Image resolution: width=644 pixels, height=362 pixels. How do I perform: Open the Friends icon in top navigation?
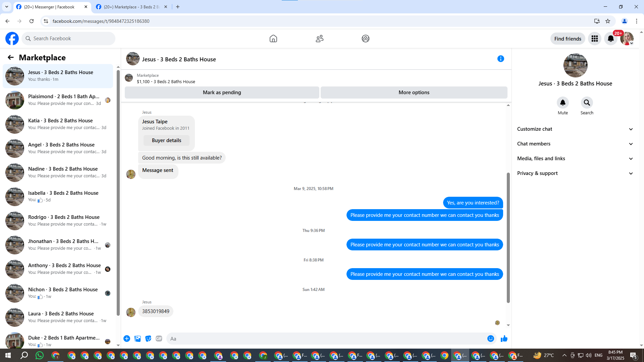(x=320, y=39)
